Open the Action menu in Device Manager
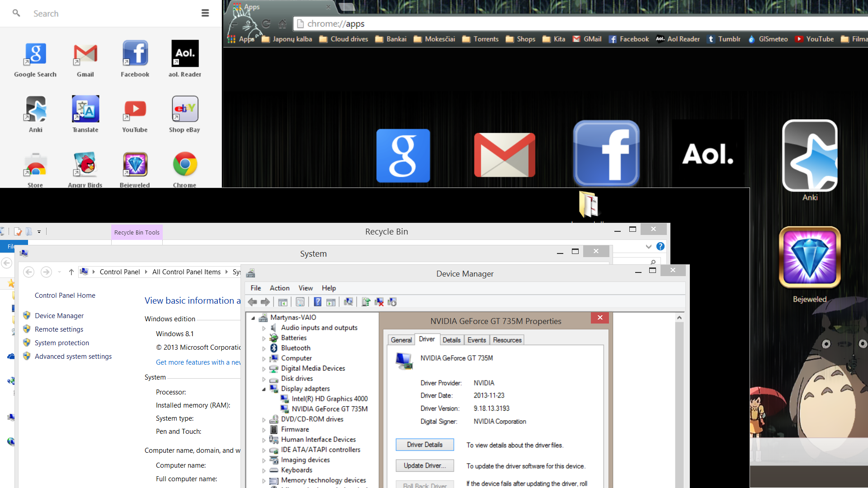 [279, 288]
